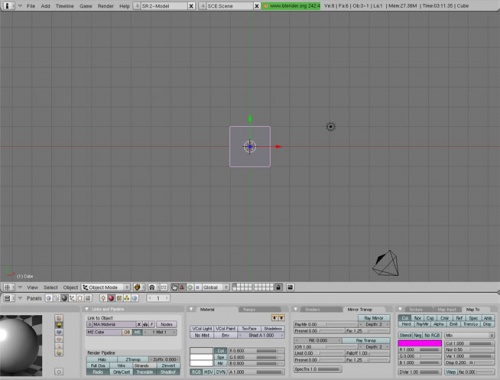Open the Scene context icon
The height and width of the screenshot is (380, 500).
[88, 298]
